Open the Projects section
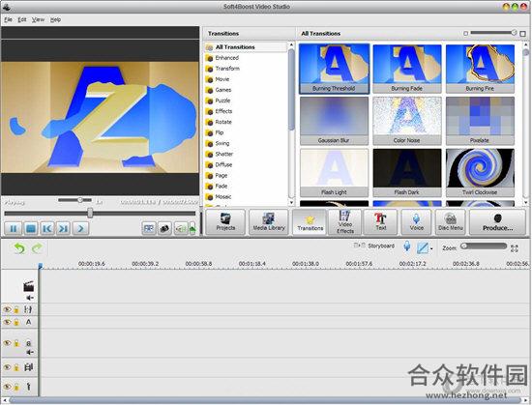 pyautogui.click(x=225, y=222)
